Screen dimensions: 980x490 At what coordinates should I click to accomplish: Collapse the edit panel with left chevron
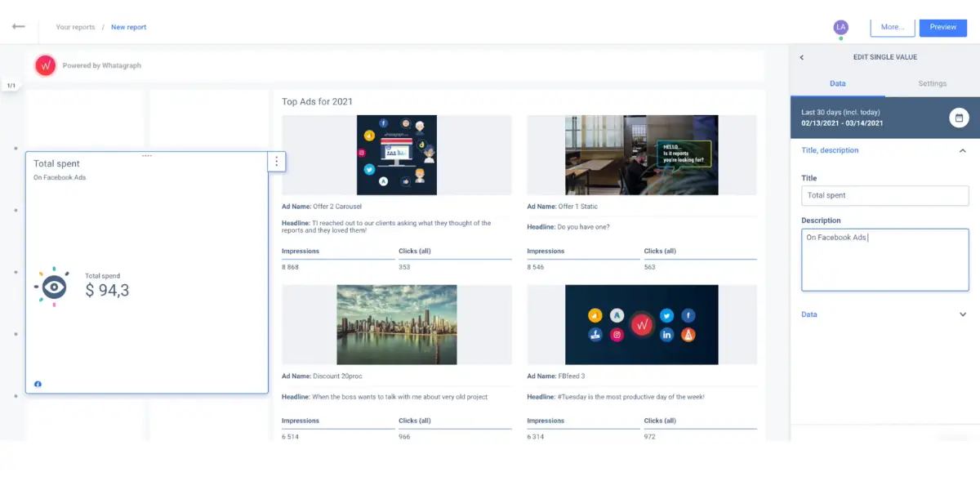click(x=801, y=57)
